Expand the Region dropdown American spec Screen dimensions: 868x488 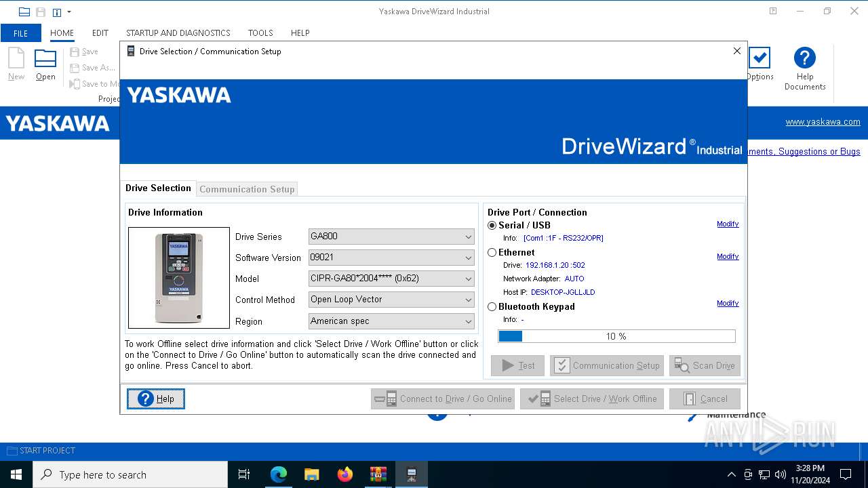click(391, 321)
